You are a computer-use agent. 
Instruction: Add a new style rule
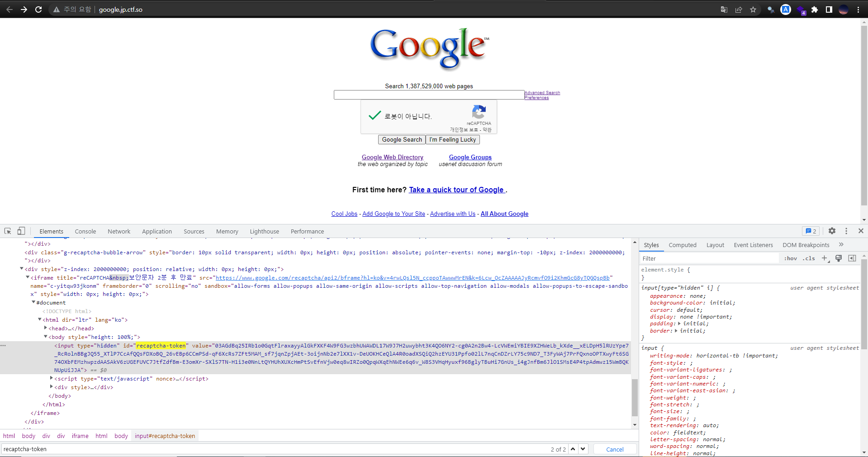point(825,258)
